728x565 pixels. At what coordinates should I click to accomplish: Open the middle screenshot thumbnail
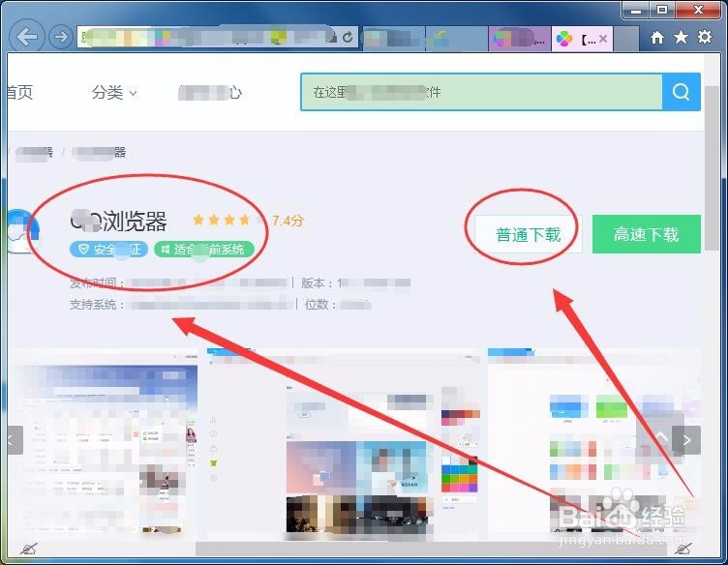(343, 443)
